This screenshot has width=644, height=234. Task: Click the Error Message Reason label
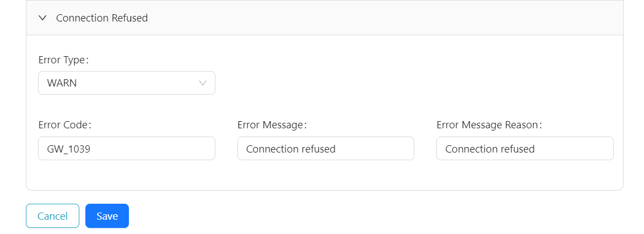click(x=489, y=125)
